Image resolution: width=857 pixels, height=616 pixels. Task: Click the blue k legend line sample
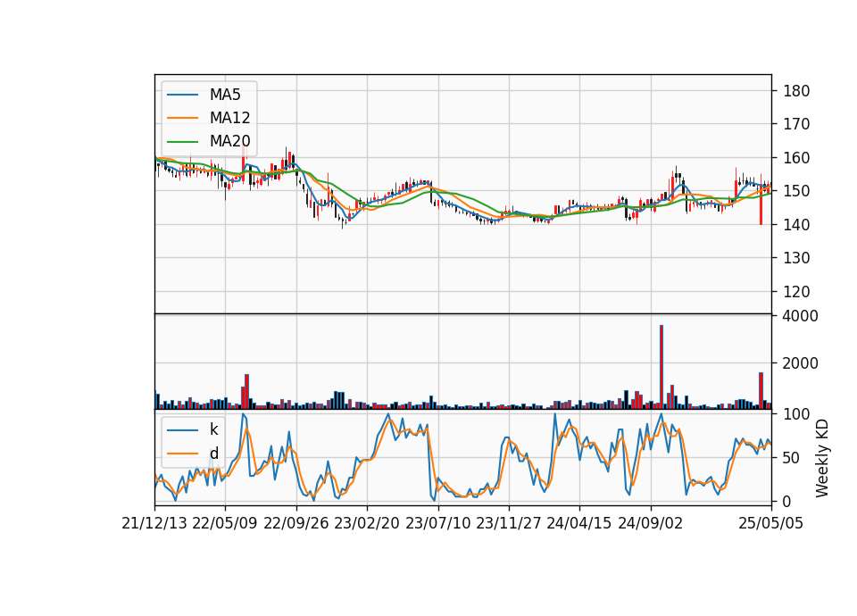182,430
